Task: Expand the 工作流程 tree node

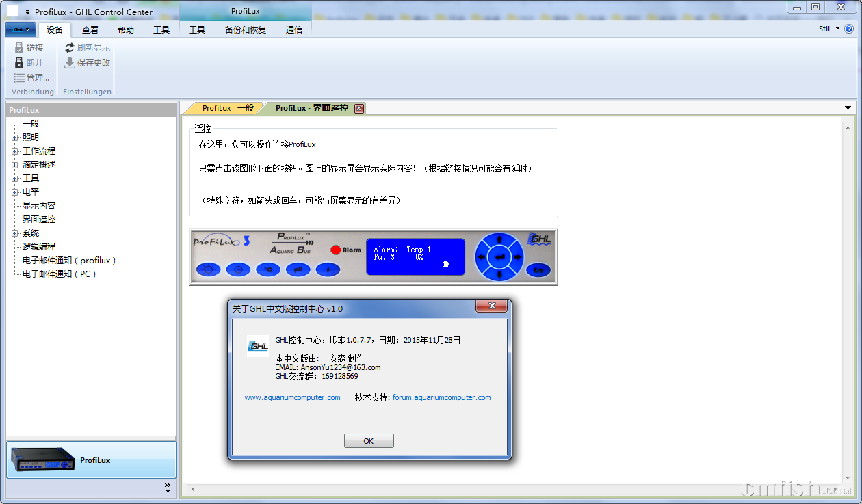Action: 14,151
